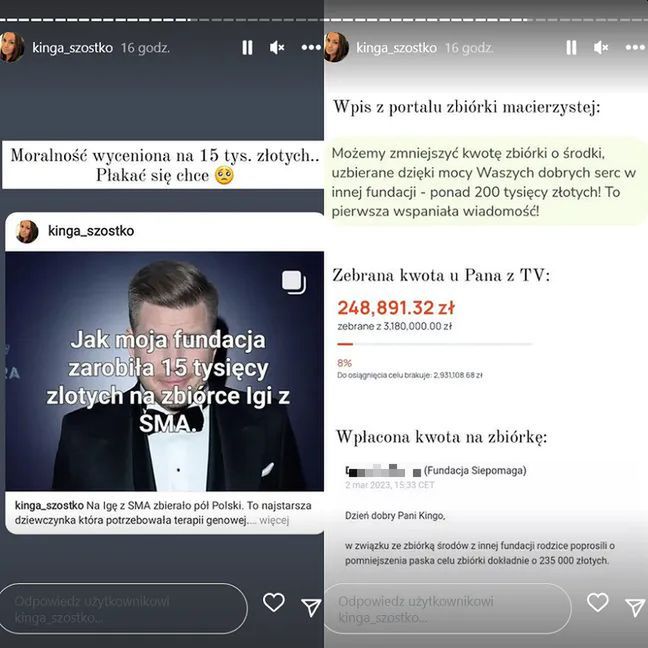Like the right story with heart icon
The width and height of the screenshot is (648, 648).
pos(598,602)
